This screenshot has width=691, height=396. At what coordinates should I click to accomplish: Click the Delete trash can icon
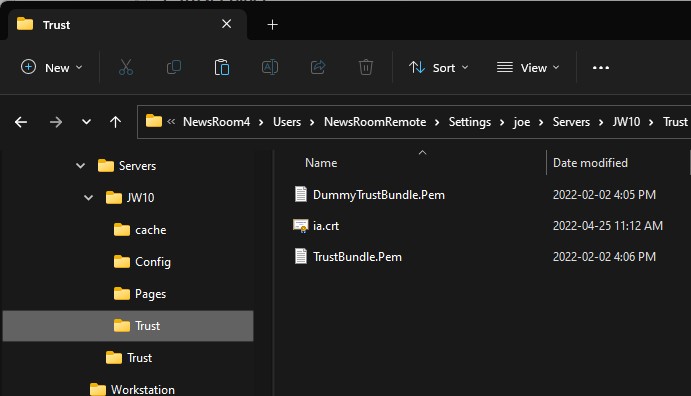366,67
